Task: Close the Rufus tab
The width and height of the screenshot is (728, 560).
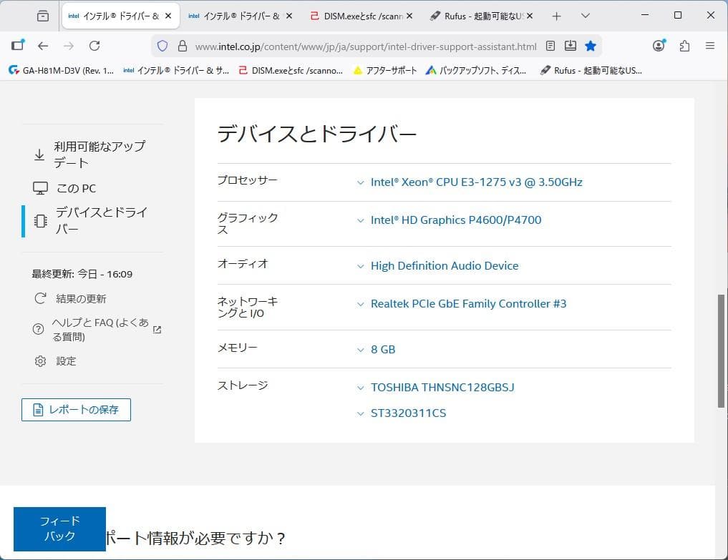Action: click(530, 16)
